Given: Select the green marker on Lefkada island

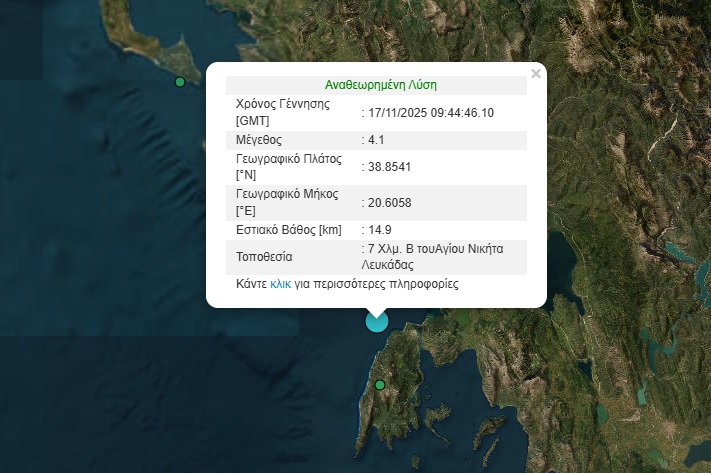Looking at the screenshot, I should click(380, 385).
